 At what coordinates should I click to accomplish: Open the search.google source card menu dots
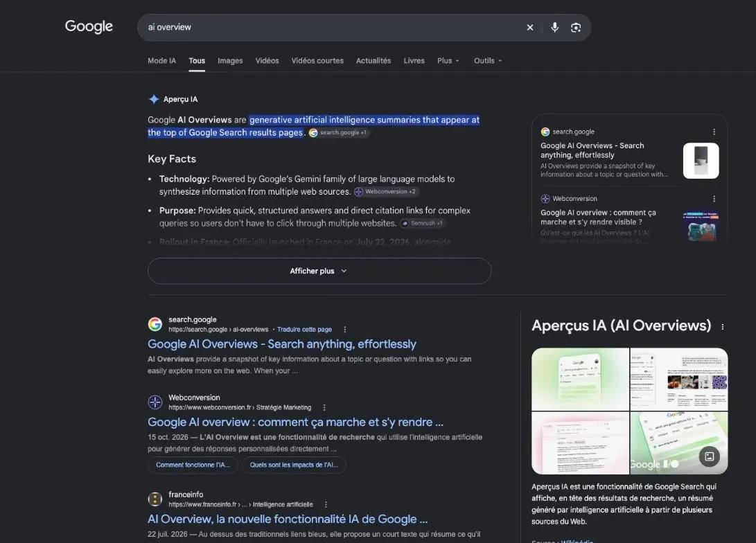click(x=714, y=132)
